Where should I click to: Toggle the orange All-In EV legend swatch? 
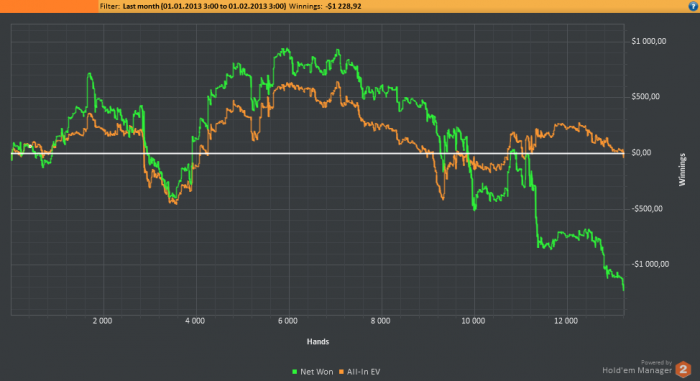(x=342, y=372)
